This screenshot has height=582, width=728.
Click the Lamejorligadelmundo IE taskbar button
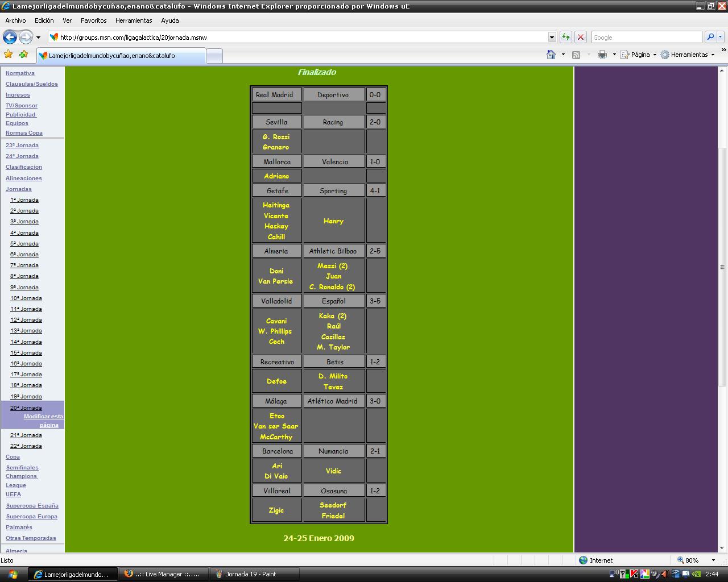pos(73,574)
